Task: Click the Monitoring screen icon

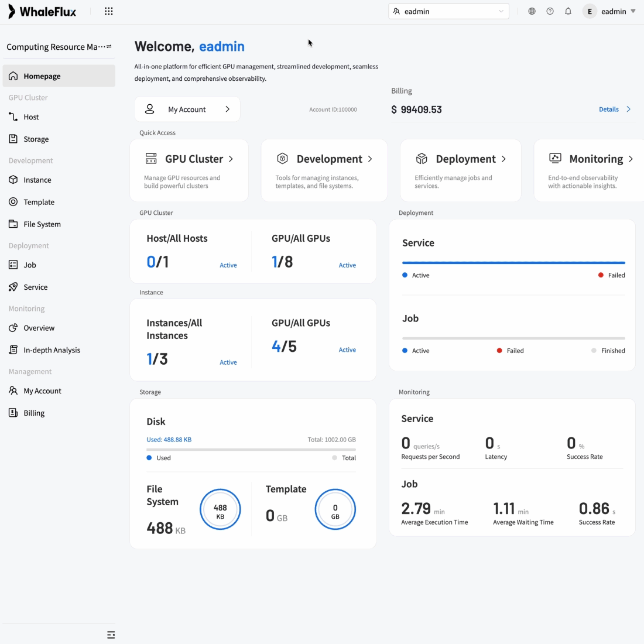Action: 555,159
